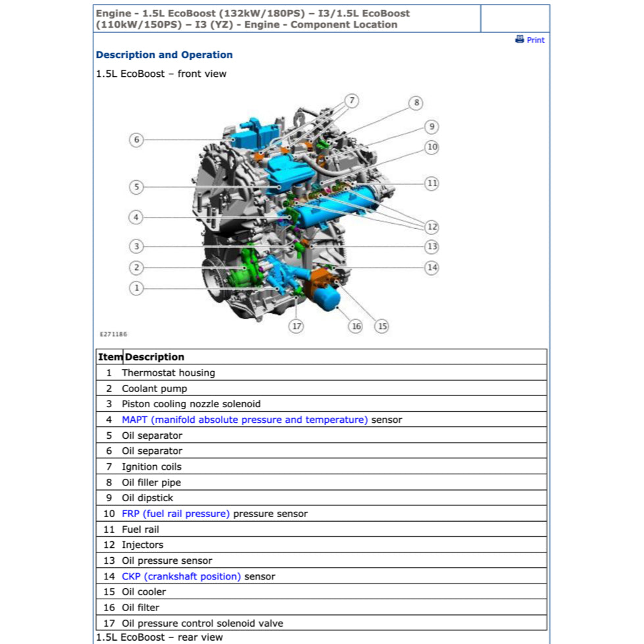Click the 1.5L EcoBoost rear view heading
The width and height of the screenshot is (644, 644).
[x=159, y=637]
